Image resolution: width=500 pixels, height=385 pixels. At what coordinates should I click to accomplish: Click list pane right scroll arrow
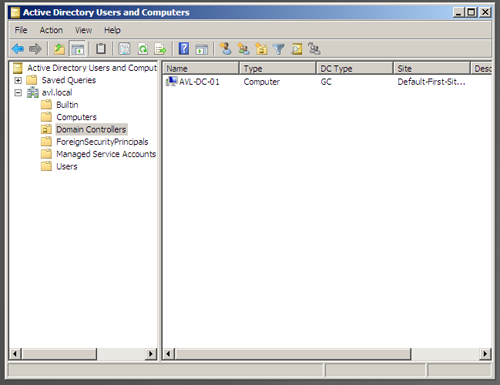tap(485, 354)
